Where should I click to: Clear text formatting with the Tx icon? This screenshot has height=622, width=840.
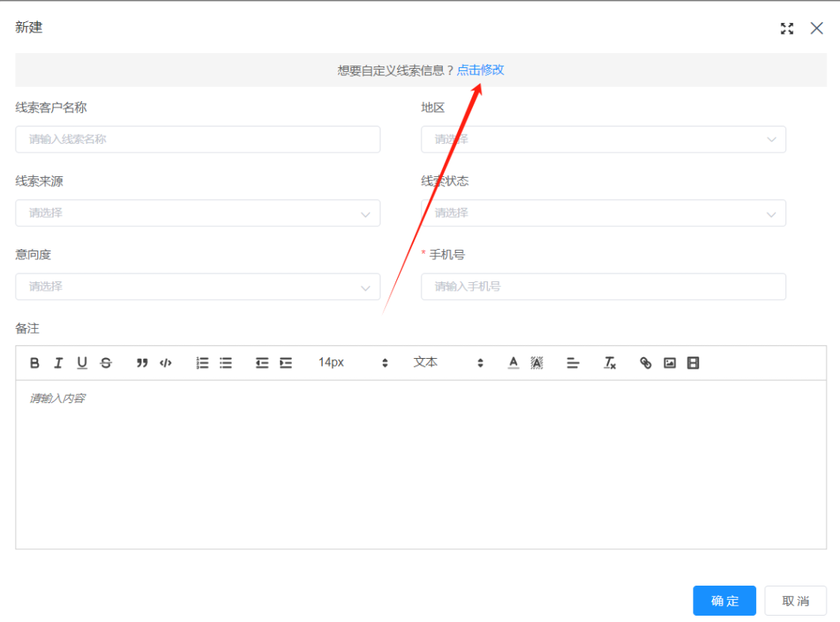click(x=610, y=363)
